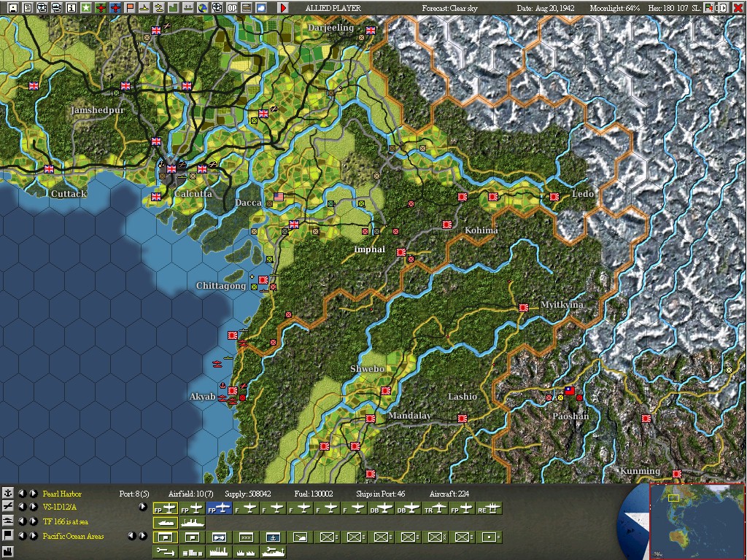
Task: Go to previous task force before TF 166
Action: [22, 521]
